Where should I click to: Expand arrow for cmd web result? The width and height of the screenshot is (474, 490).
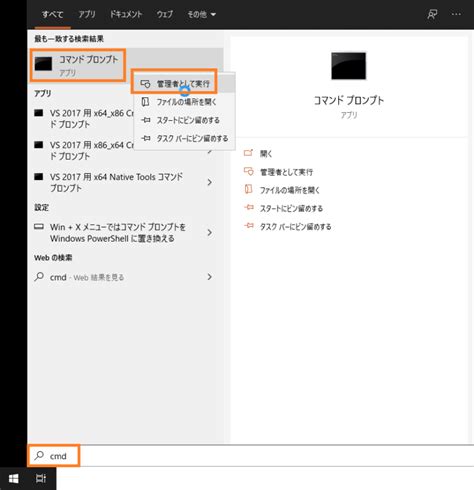tap(209, 277)
